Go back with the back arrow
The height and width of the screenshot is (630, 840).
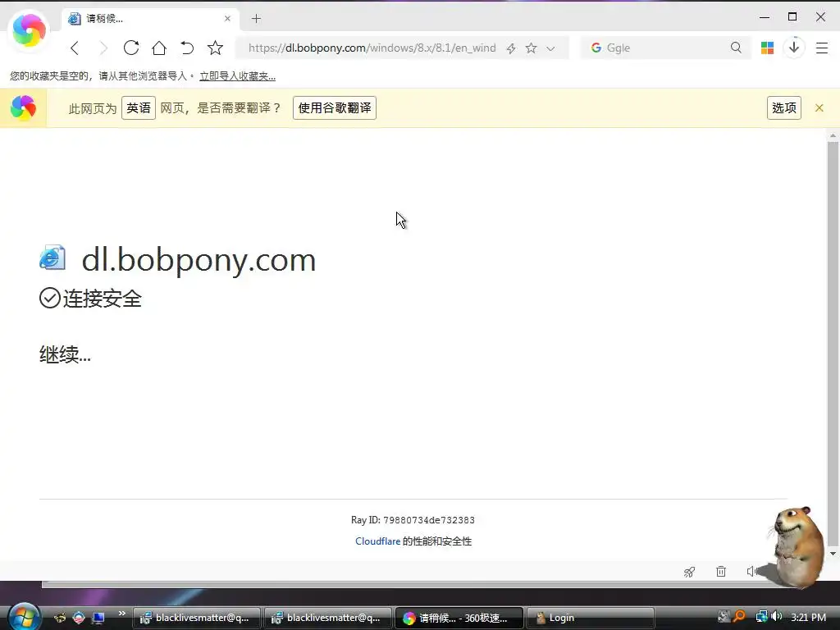pyautogui.click(x=75, y=48)
